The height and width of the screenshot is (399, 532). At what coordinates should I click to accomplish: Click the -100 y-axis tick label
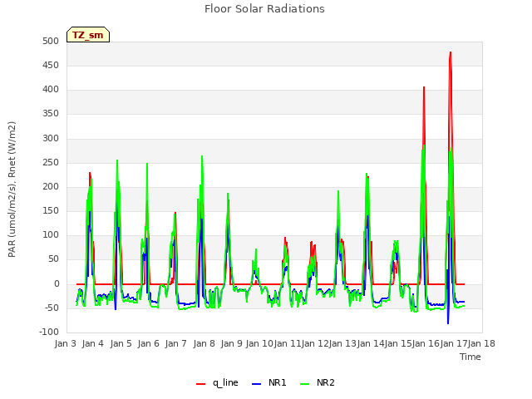[49, 332]
